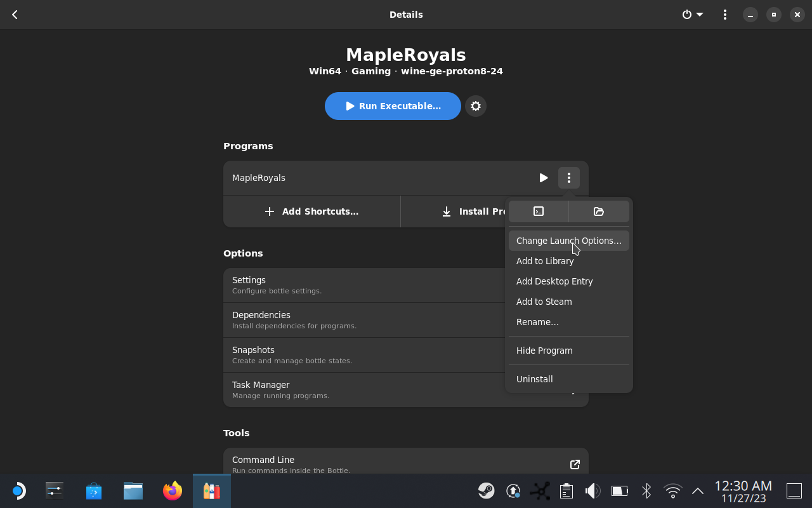812x508 pixels.
Task: Select Rename in the popup menu
Action: click(569, 322)
